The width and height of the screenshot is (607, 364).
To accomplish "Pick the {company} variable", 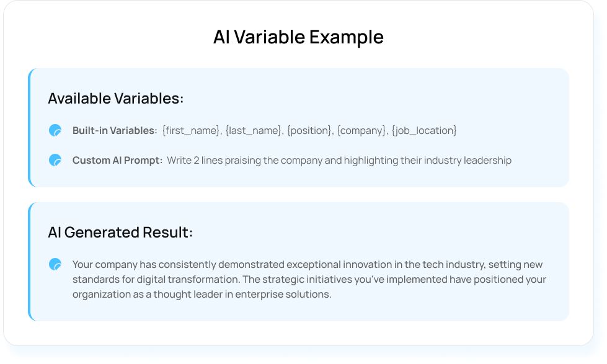I will pos(361,130).
